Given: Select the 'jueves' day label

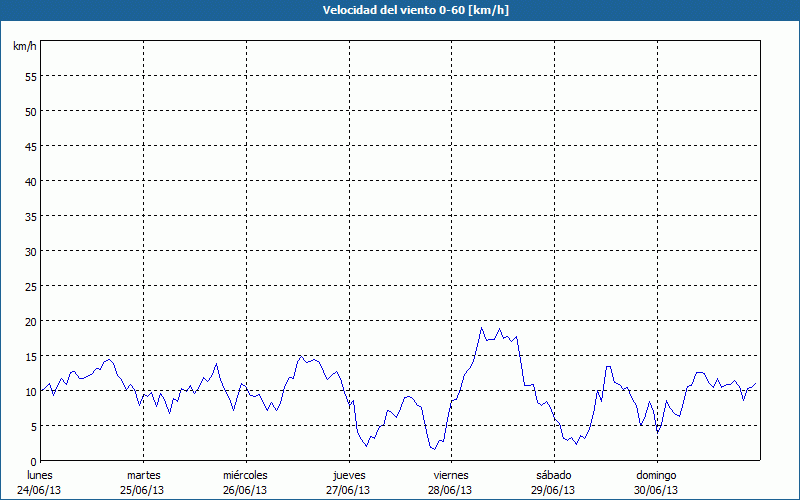Looking at the screenshot, I should (348, 475).
